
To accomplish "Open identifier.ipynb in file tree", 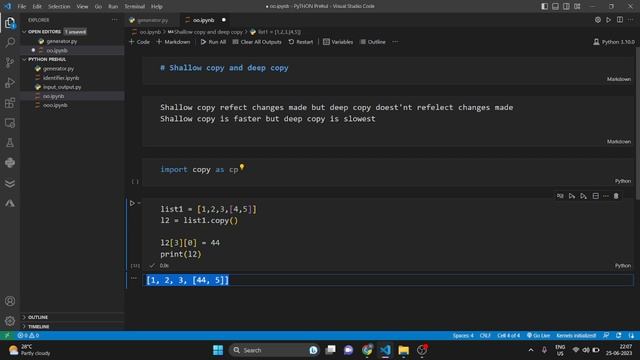I will coord(61,78).
